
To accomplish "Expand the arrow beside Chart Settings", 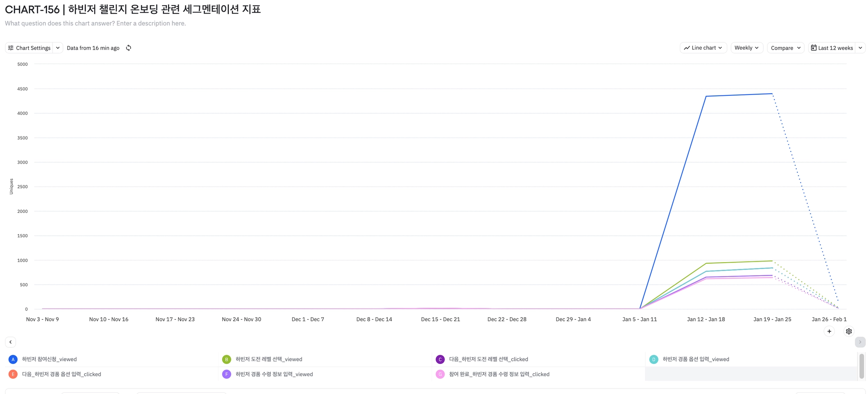I will (x=58, y=48).
